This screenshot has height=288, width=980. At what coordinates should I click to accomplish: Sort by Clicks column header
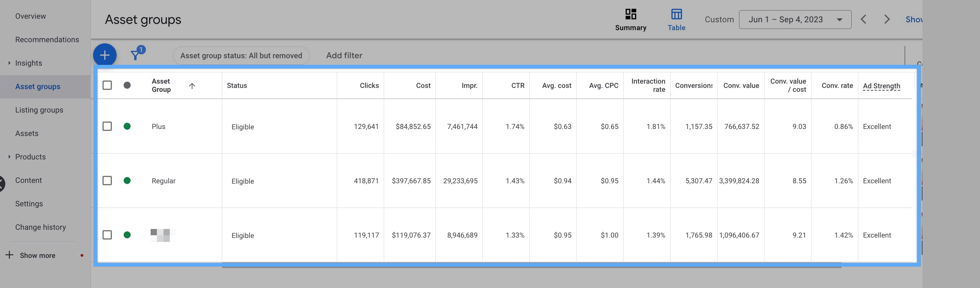(369, 86)
